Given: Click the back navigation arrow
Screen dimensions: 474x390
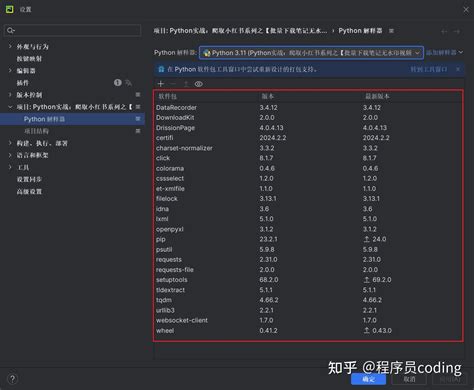Looking at the screenshot, I should [x=444, y=31].
